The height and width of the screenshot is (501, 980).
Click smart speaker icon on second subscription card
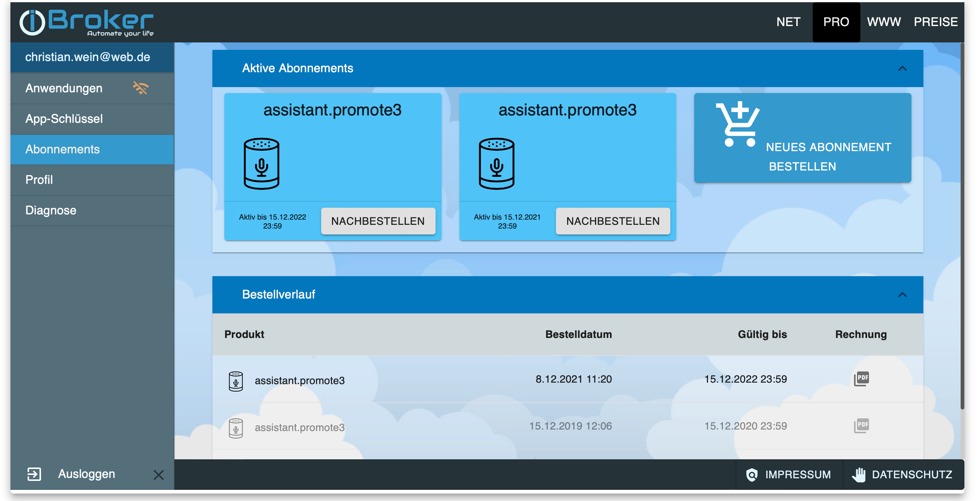[496, 163]
